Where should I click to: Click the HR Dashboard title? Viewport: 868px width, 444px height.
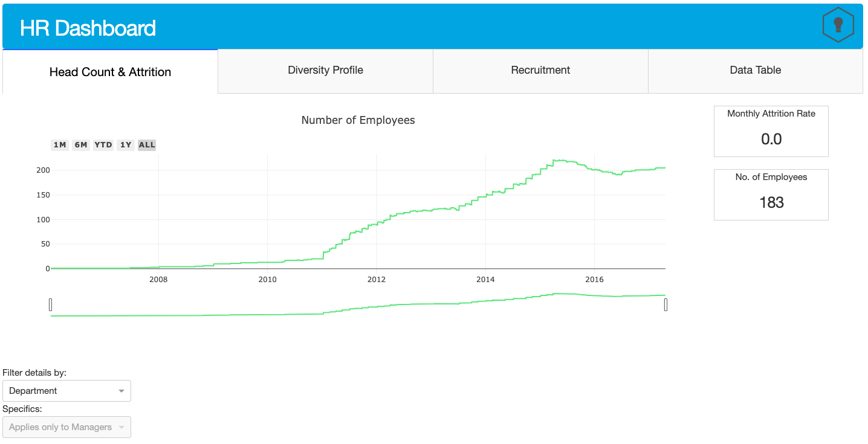click(x=88, y=28)
